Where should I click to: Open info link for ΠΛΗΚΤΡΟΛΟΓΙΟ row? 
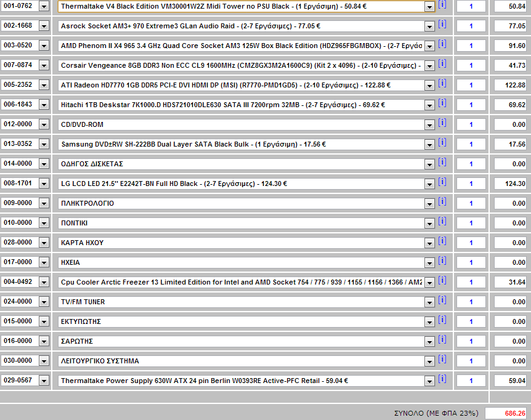tap(442, 202)
